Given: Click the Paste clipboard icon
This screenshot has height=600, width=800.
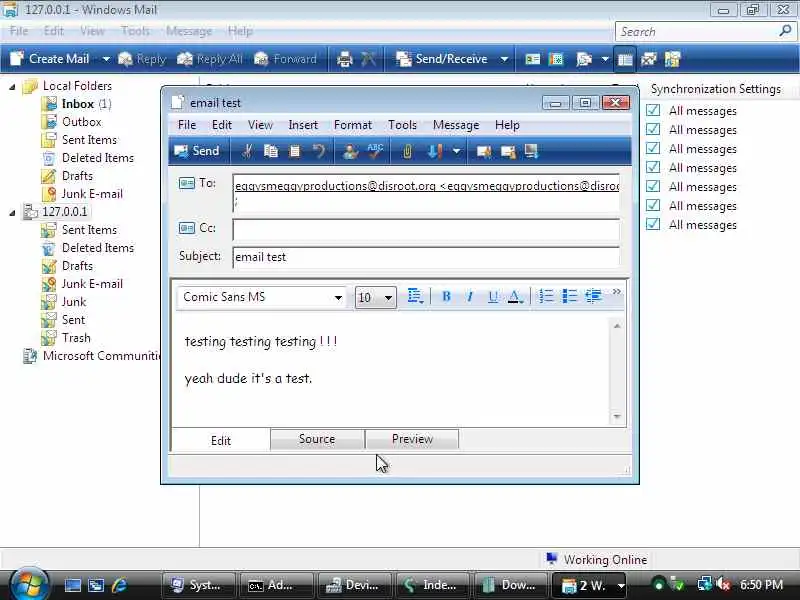Looking at the screenshot, I should click(295, 151).
